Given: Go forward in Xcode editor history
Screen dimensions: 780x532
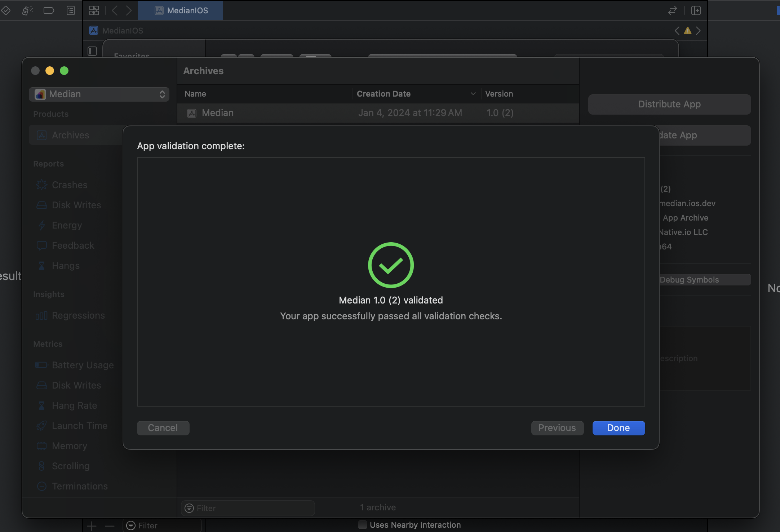Looking at the screenshot, I should tap(129, 10).
